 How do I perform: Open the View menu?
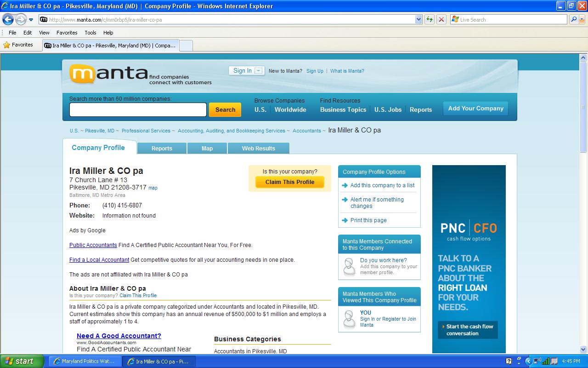(44, 33)
